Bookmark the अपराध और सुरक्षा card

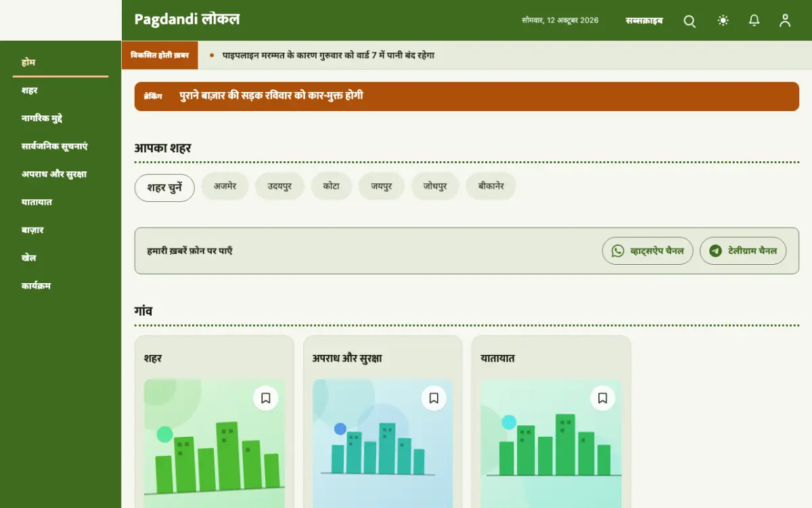pos(434,398)
